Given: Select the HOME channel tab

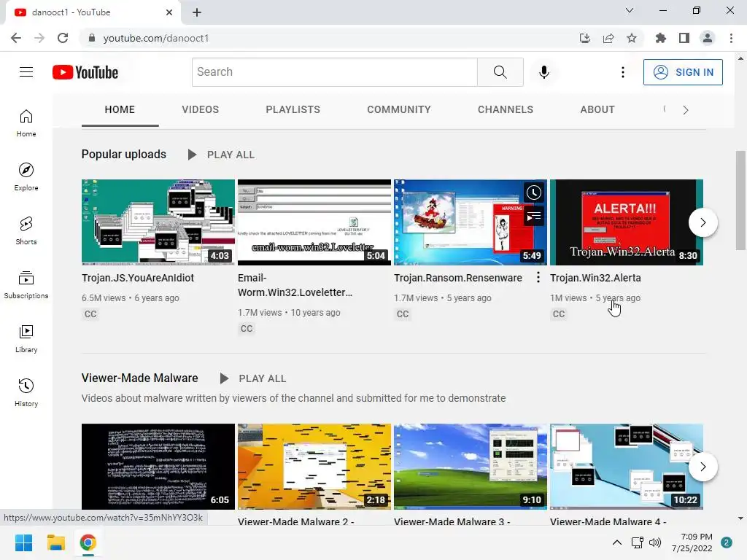Looking at the screenshot, I should coord(120,109).
